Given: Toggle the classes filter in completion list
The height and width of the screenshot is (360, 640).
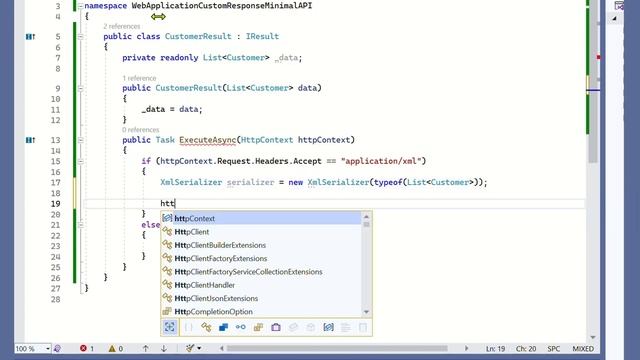Looking at the screenshot, I should (x=206, y=327).
